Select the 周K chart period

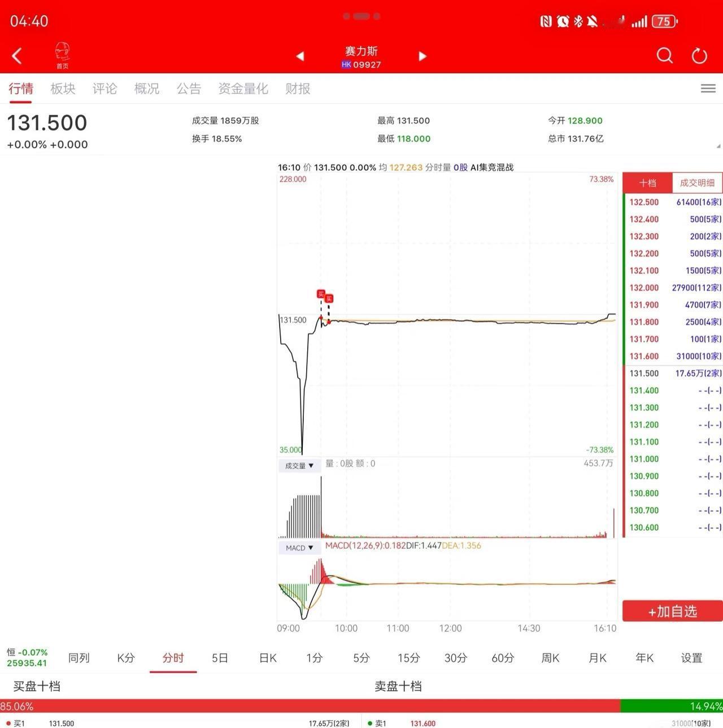click(x=550, y=658)
